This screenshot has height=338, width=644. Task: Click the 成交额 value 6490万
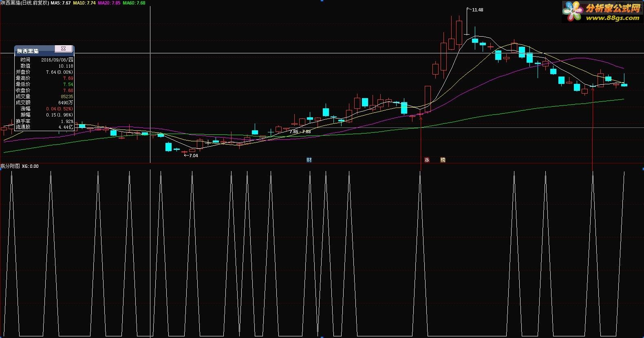(66, 103)
